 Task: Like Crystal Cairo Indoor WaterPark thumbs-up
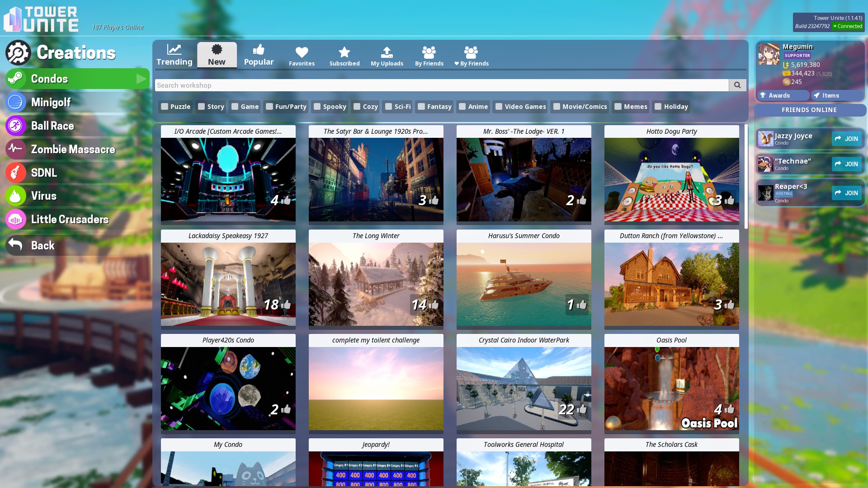pyautogui.click(x=582, y=409)
